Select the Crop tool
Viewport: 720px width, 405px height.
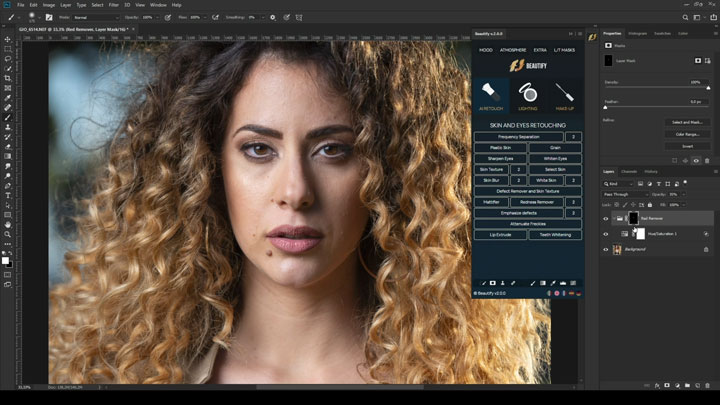7,79
